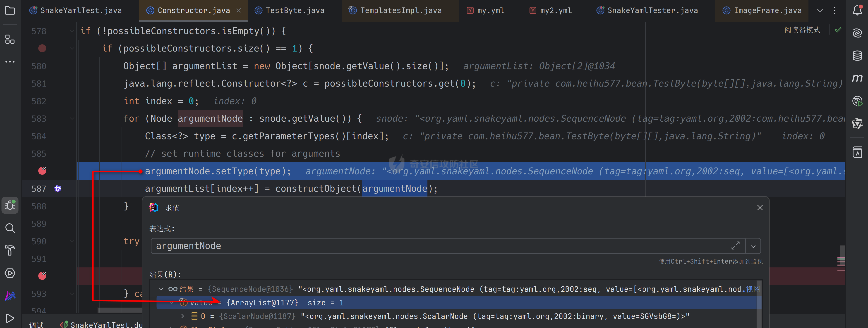Open the plugin logo icon in sidebar

click(857, 123)
